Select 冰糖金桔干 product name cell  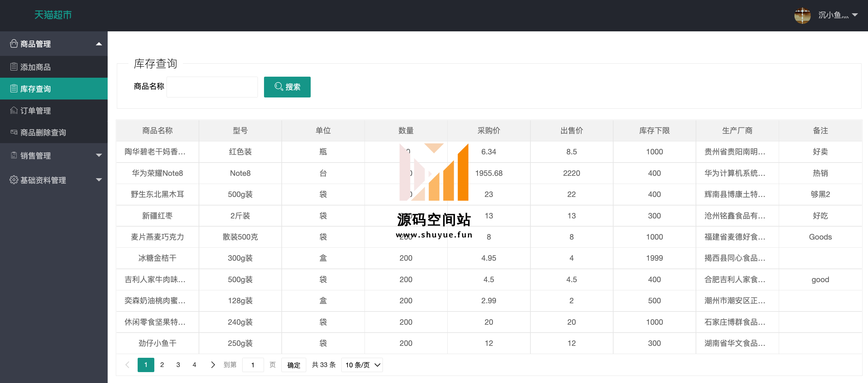(x=157, y=258)
